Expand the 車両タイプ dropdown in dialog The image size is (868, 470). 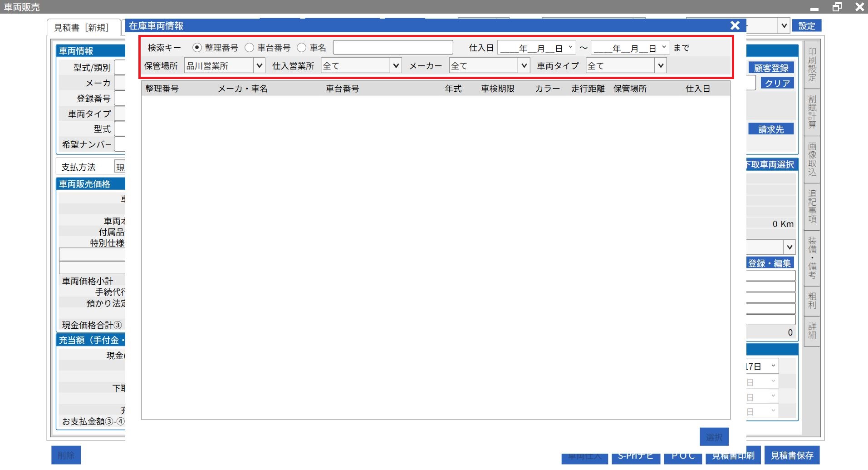[661, 66]
